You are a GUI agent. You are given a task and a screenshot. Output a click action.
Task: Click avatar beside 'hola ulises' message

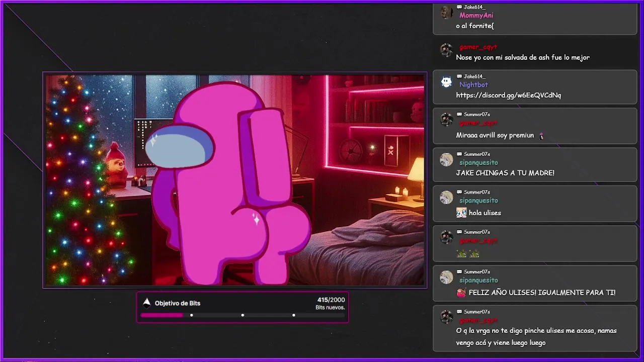pos(446,198)
